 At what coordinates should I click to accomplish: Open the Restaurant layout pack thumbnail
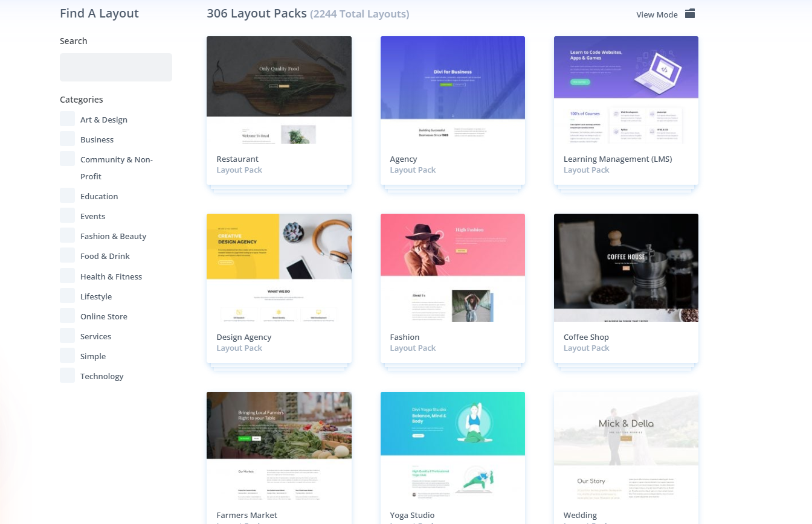(279, 90)
